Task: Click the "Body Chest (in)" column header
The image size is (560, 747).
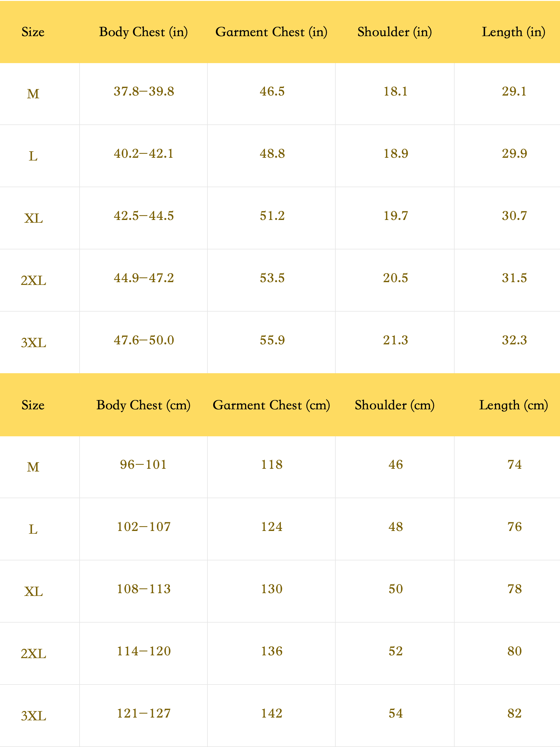Action: [x=143, y=32]
